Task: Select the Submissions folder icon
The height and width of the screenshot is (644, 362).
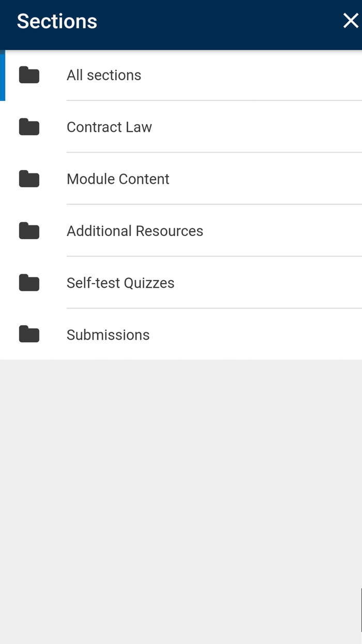Action: 29,334
